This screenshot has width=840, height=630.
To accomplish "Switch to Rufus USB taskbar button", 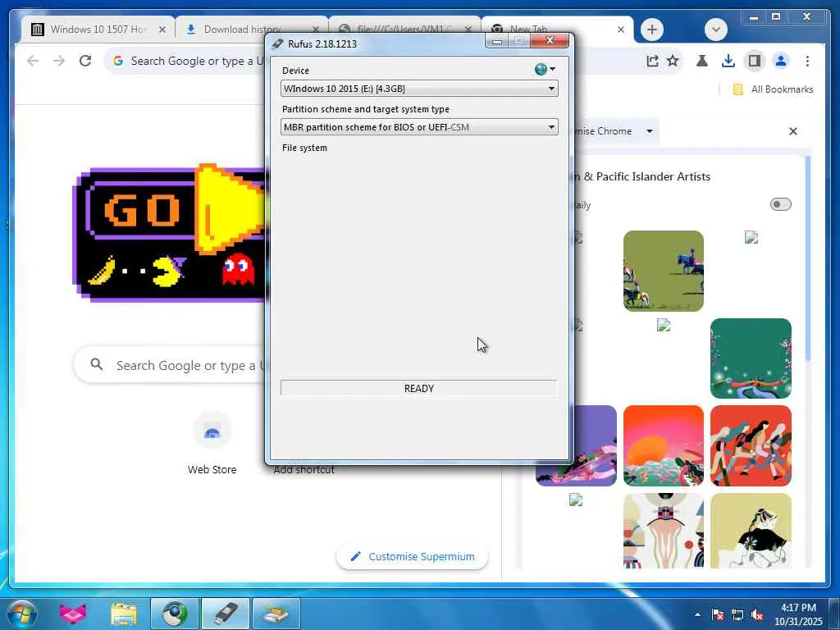I will point(226,614).
